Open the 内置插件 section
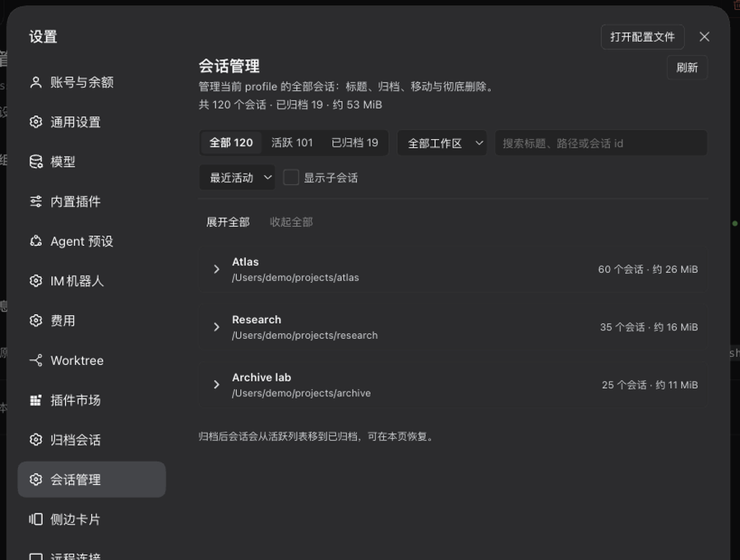740x560 pixels. (91, 201)
